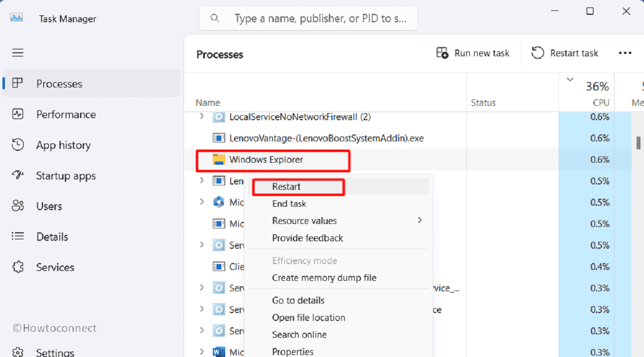Screen dimensions: 644x357
Task: Expand the LocalServiceNoNetworkFirewall (2) group
Action: tap(201, 117)
